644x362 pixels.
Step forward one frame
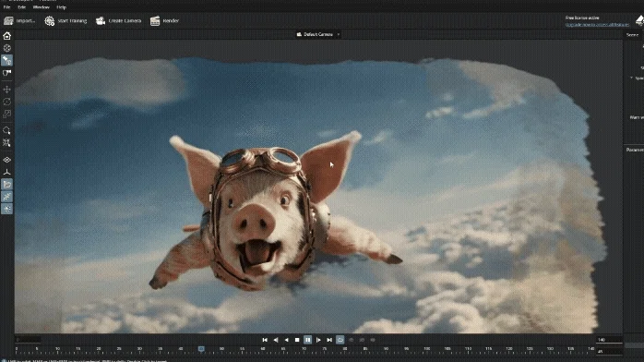point(318,340)
